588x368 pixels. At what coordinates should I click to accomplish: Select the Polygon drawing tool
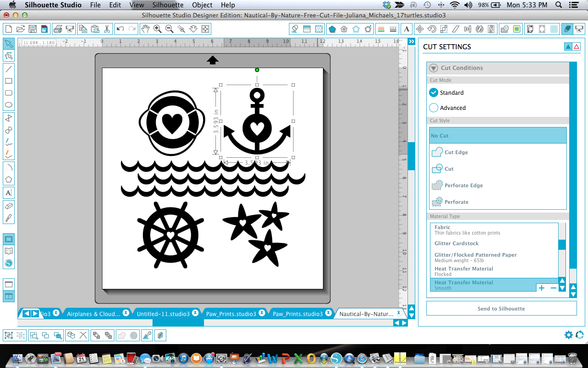point(9,179)
